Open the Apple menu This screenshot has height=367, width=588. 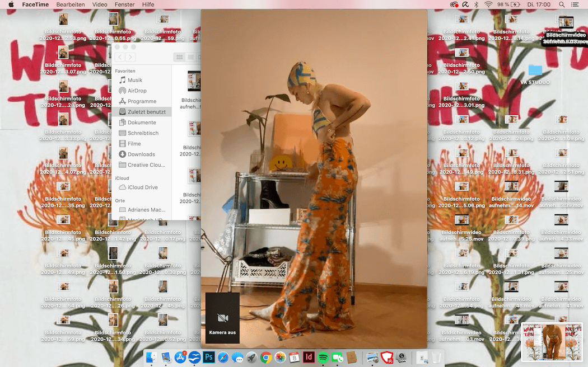tap(11, 4)
